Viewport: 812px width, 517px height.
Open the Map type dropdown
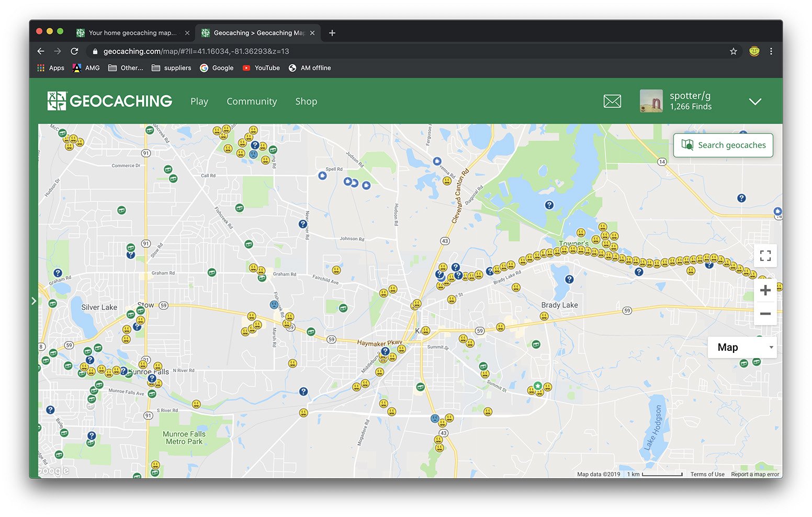tap(741, 347)
